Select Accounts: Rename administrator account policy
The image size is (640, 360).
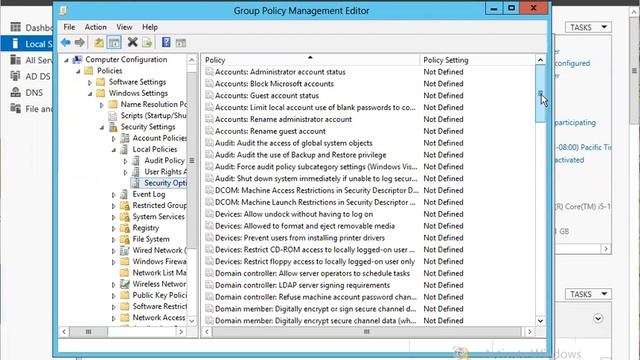tap(283, 119)
